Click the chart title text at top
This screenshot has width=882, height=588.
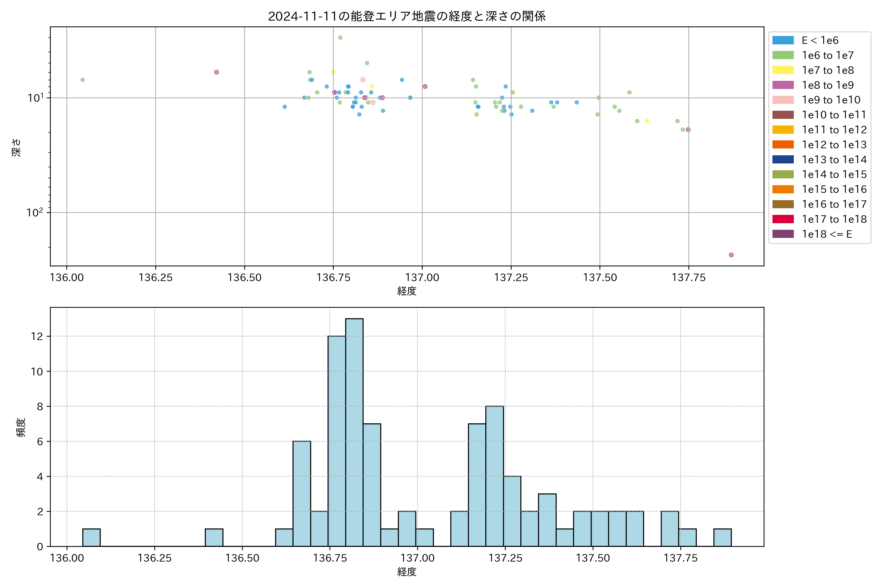(406, 16)
